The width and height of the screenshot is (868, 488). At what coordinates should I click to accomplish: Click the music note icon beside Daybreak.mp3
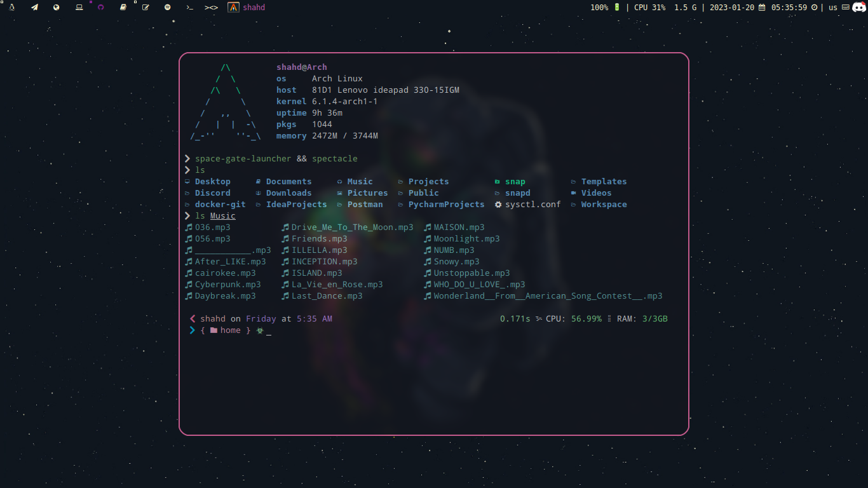pyautogui.click(x=188, y=296)
